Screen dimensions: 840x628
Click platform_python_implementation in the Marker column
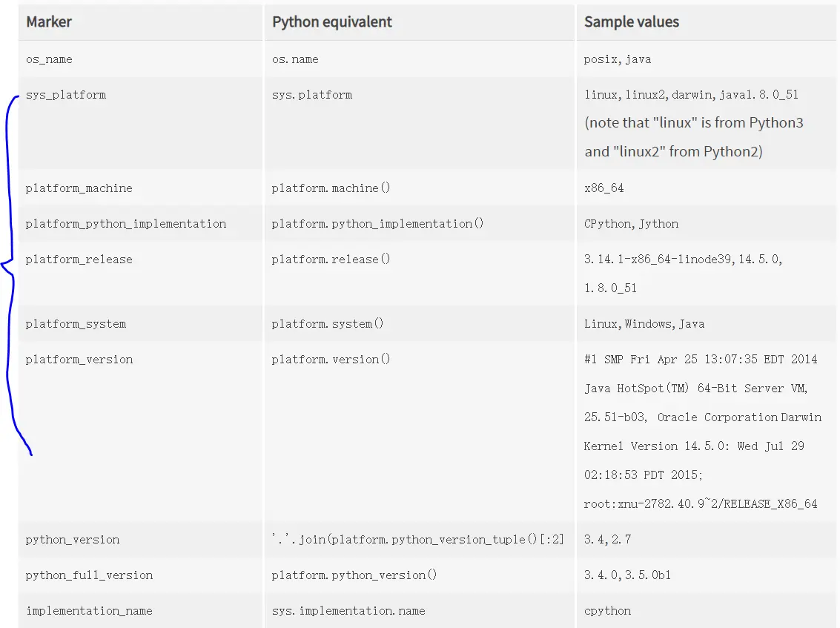pos(126,224)
